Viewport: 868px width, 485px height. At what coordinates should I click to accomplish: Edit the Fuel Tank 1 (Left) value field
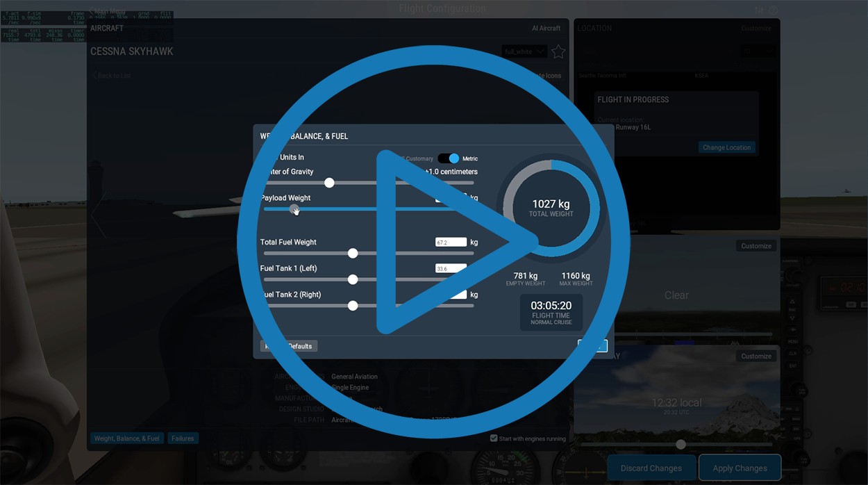450,268
